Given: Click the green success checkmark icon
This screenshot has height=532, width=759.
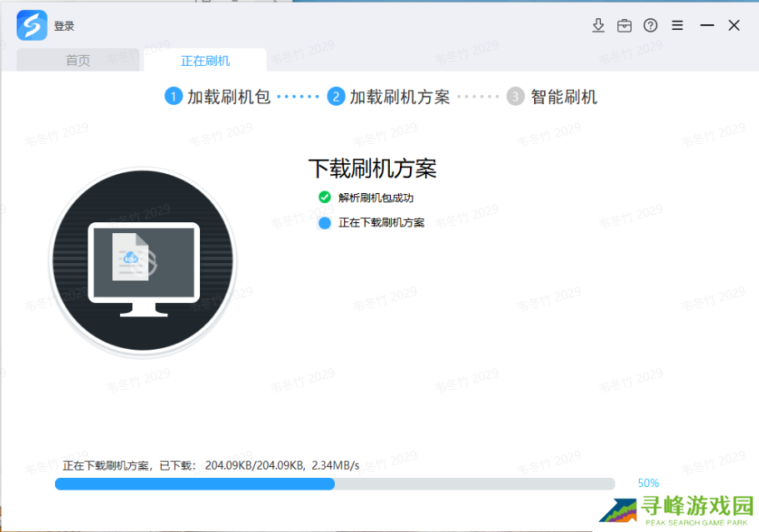Looking at the screenshot, I should pyautogui.click(x=324, y=197).
